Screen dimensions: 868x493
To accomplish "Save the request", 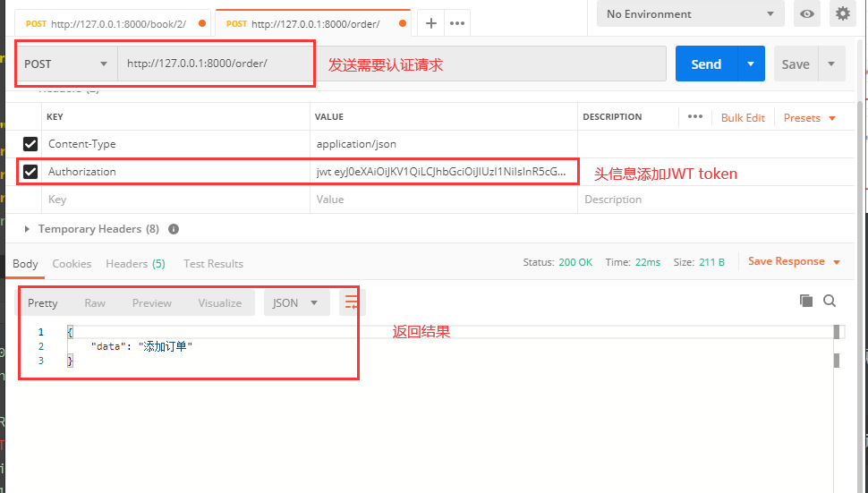I will click(x=796, y=64).
